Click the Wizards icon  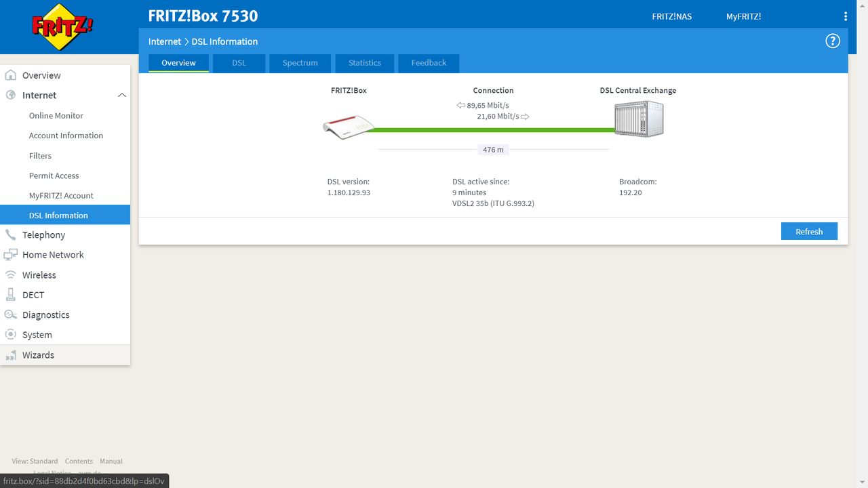[10, 355]
